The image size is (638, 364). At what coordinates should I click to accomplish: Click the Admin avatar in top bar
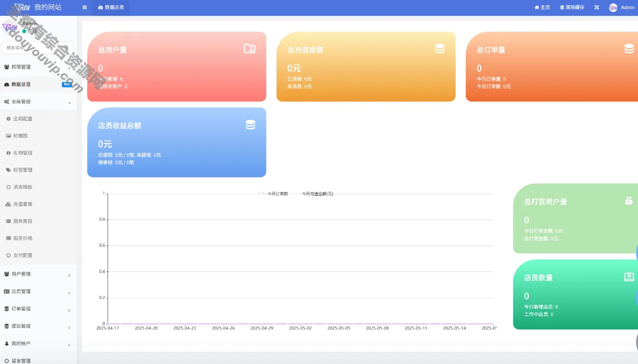coord(613,8)
